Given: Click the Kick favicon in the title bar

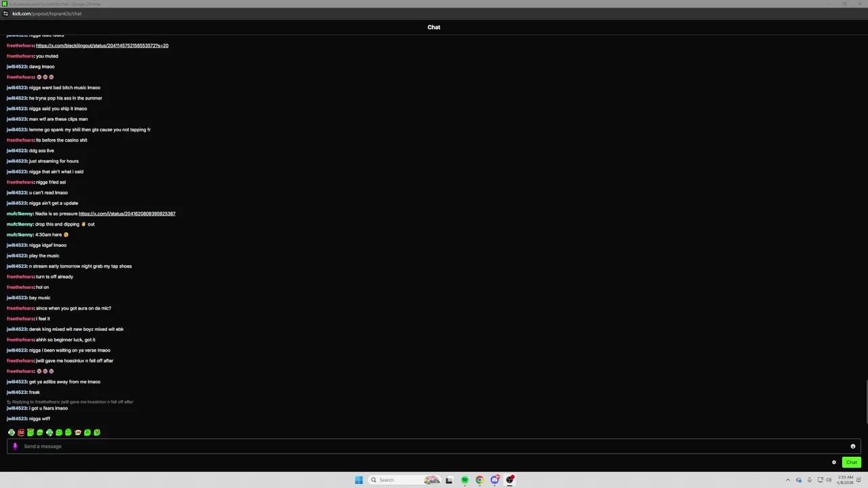Looking at the screenshot, I should pyautogui.click(x=5, y=4).
